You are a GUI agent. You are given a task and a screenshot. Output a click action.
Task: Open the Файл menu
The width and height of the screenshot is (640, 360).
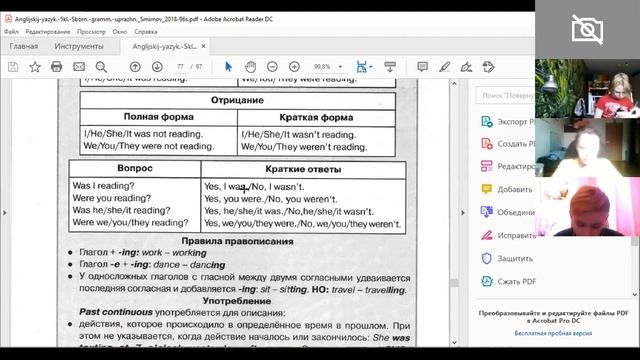11,31
